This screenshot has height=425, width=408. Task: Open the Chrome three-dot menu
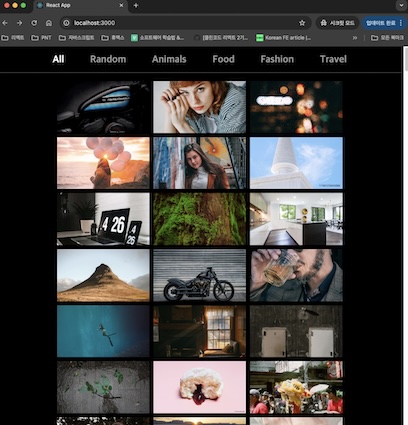click(x=401, y=23)
